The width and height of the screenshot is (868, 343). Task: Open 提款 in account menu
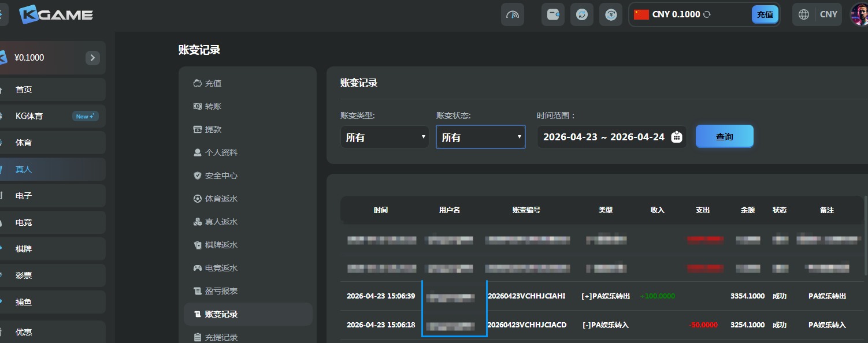pos(213,129)
